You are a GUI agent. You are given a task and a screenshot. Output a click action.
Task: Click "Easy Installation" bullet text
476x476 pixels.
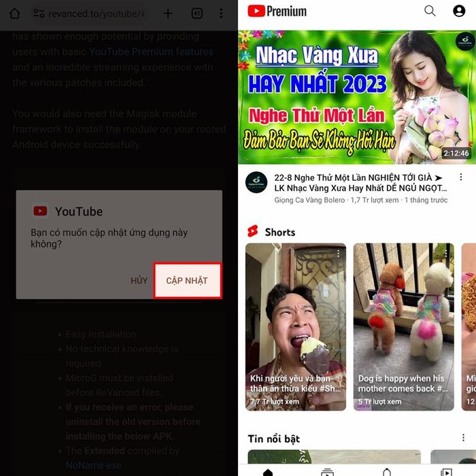pos(101,335)
